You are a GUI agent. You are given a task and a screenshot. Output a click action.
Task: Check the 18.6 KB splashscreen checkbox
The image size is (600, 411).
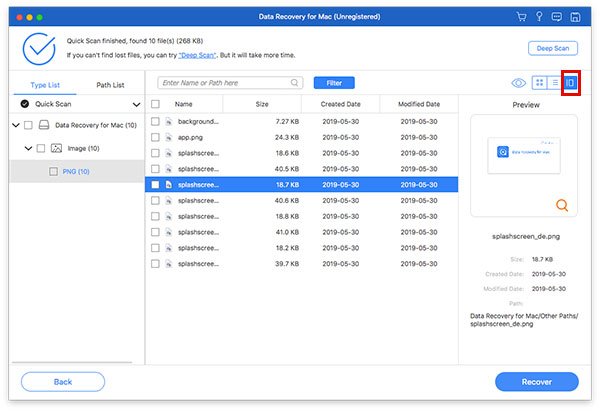click(x=155, y=153)
